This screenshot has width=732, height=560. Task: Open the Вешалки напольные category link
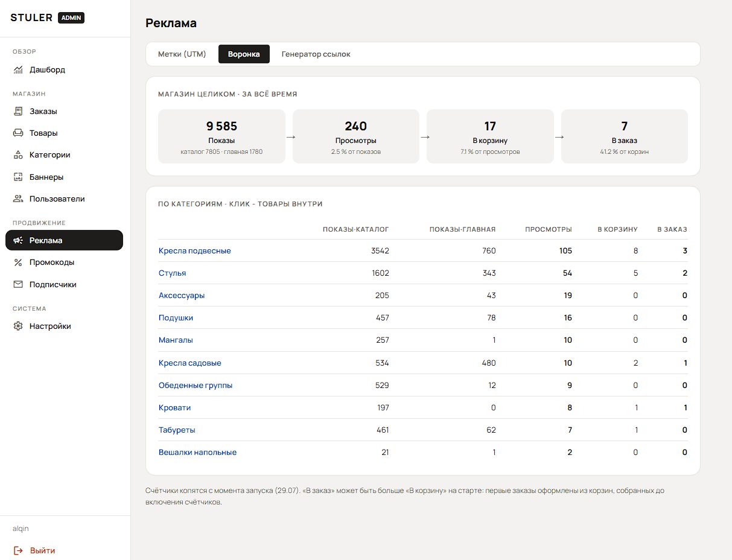coord(198,453)
